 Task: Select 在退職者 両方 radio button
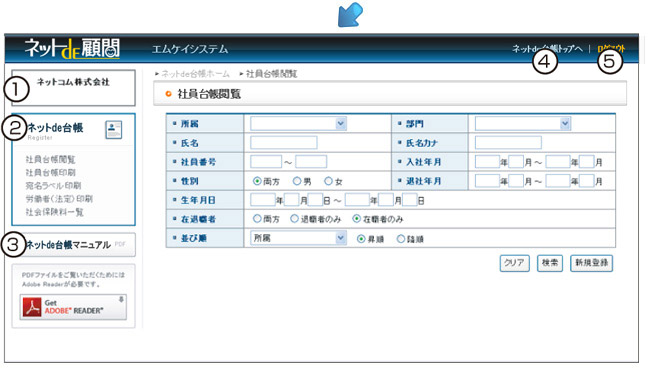(x=257, y=218)
